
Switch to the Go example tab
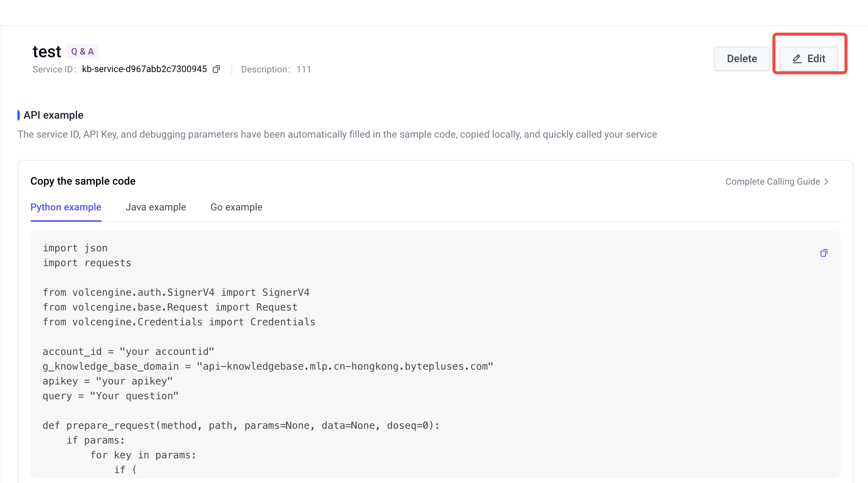(x=236, y=207)
